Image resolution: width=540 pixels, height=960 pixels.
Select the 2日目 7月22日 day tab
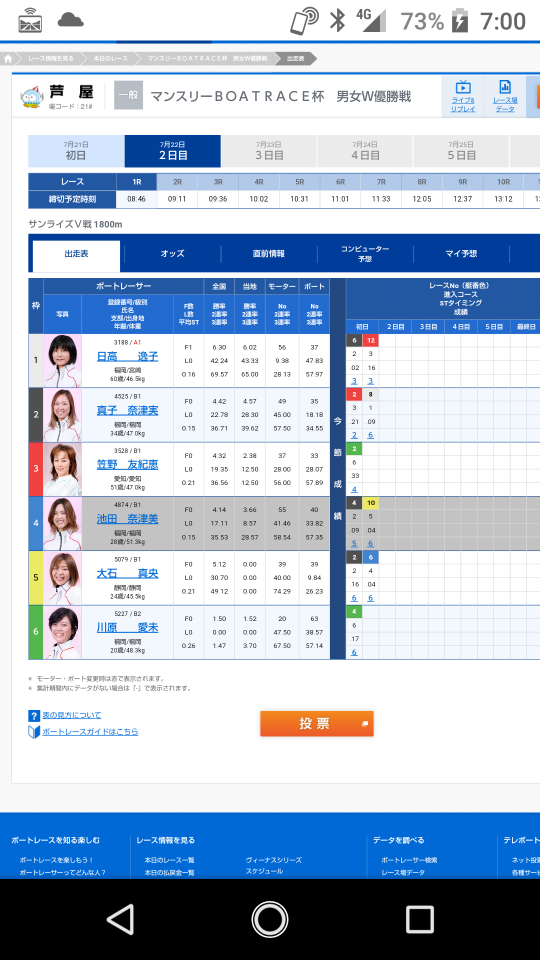(x=173, y=151)
